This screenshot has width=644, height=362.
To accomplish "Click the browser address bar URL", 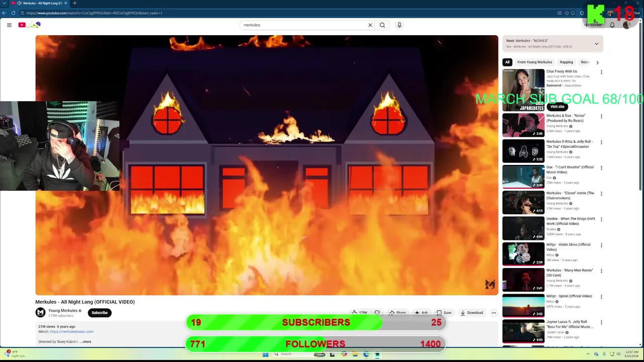I will click(x=94, y=13).
